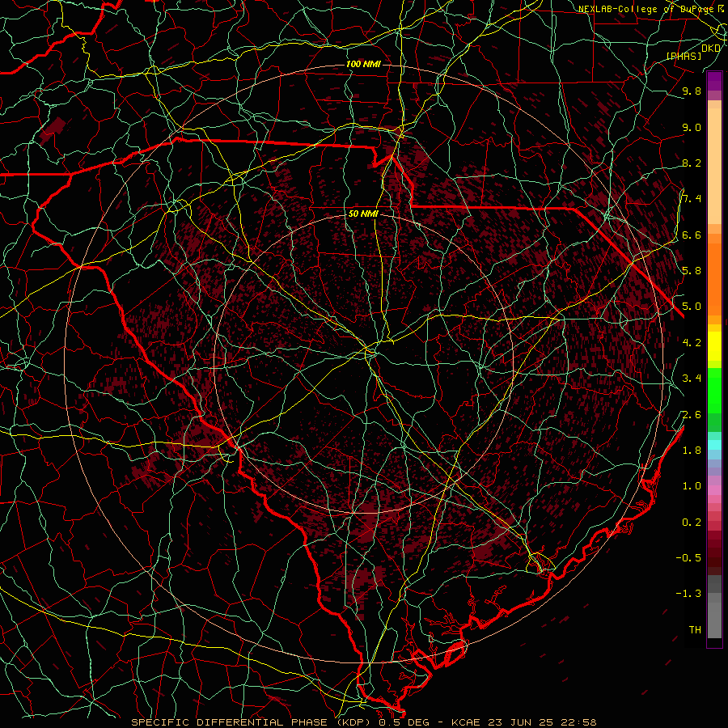Click the DKD label above the color scale
This screenshot has width=728, height=728.
pyautogui.click(x=711, y=48)
